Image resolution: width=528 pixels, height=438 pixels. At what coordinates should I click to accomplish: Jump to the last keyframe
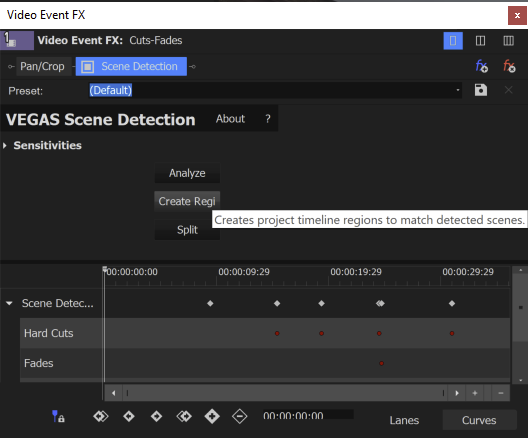(x=184, y=416)
